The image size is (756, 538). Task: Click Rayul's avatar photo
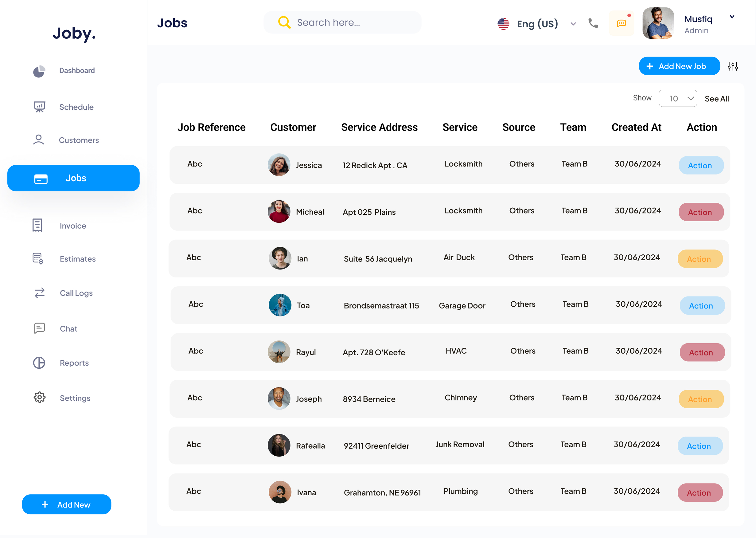click(x=279, y=352)
